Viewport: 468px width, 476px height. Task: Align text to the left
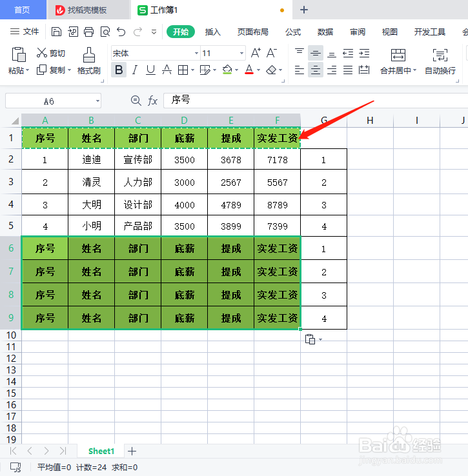pyautogui.click(x=300, y=70)
